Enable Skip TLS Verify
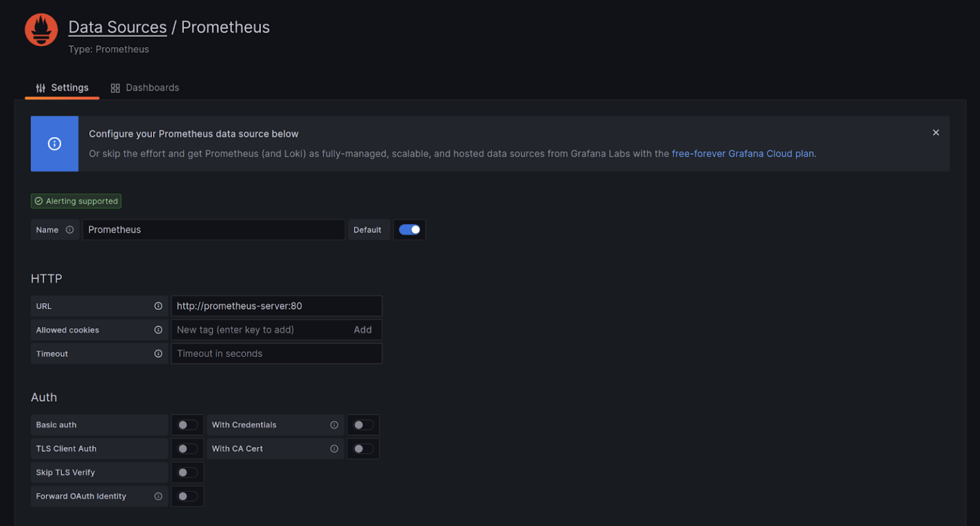Image resolution: width=980 pixels, height=526 pixels. [187, 472]
